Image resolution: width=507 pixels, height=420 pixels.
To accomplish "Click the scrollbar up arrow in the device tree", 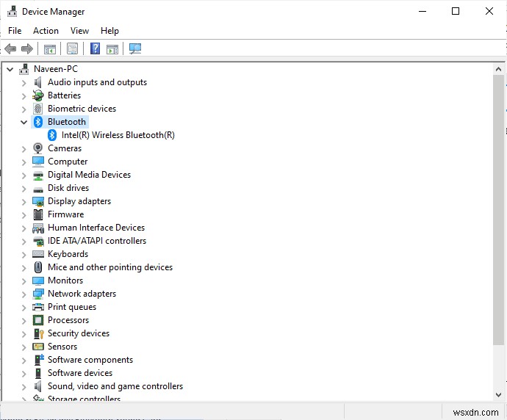I will coord(498,69).
